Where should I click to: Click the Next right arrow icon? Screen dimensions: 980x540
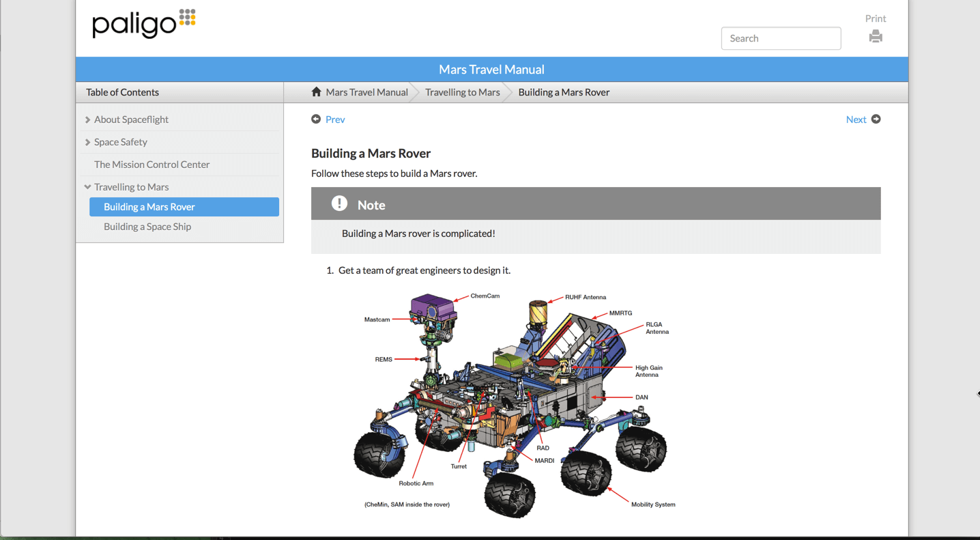pyautogui.click(x=876, y=119)
